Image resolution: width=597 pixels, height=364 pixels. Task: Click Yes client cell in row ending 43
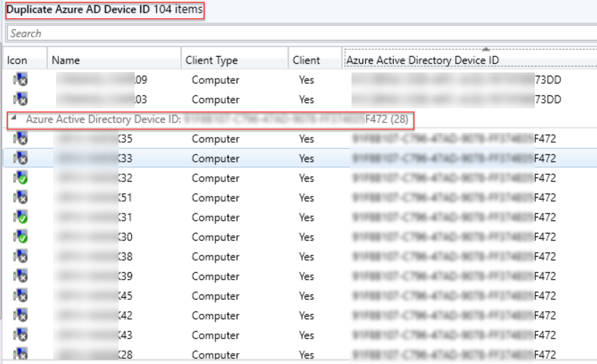point(307,335)
